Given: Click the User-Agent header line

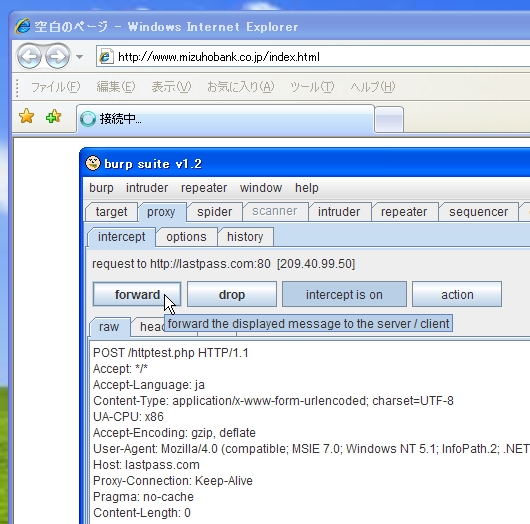Looking at the screenshot, I should coord(311,449).
